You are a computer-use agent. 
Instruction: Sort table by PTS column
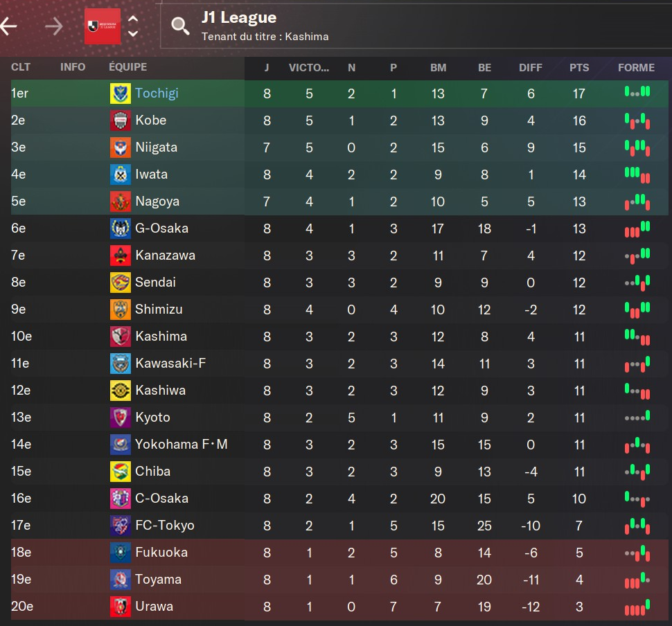pyautogui.click(x=579, y=68)
